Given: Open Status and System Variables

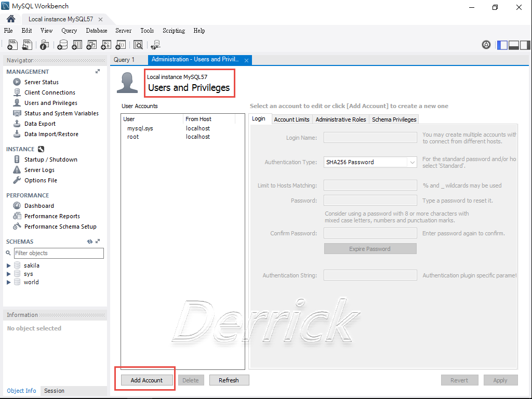Looking at the screenshot, I should 61,113.
